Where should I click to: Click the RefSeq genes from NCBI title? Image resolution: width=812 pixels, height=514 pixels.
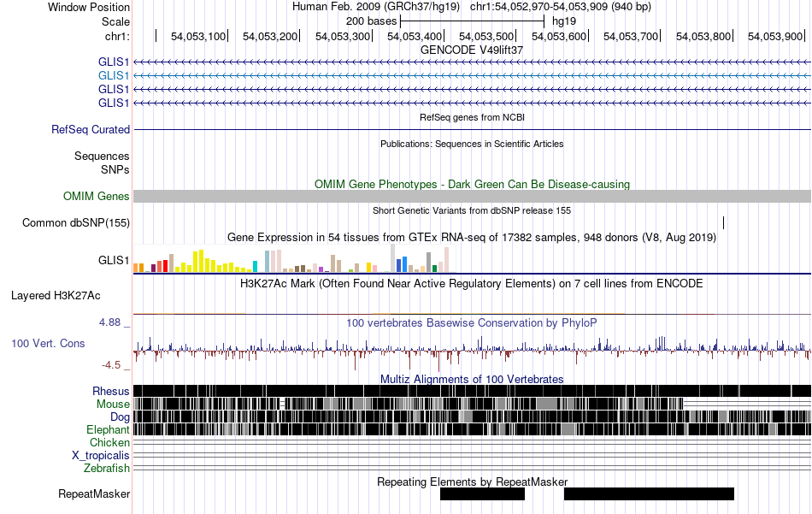click(472, 118)
